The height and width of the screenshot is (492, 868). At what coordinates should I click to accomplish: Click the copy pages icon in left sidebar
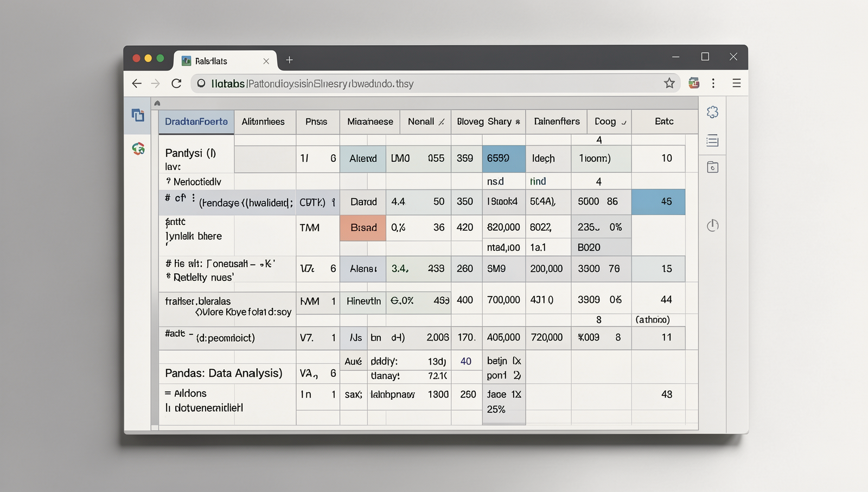coord(138,115)
